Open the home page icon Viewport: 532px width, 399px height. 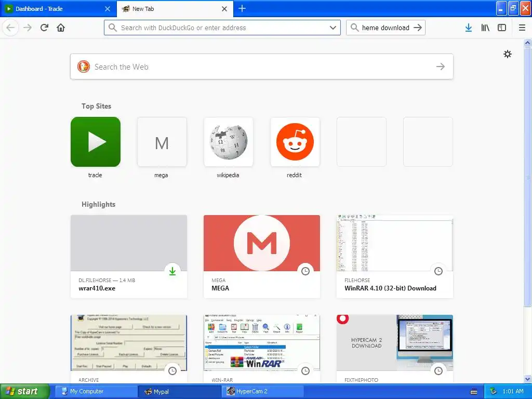coord(61,28)
